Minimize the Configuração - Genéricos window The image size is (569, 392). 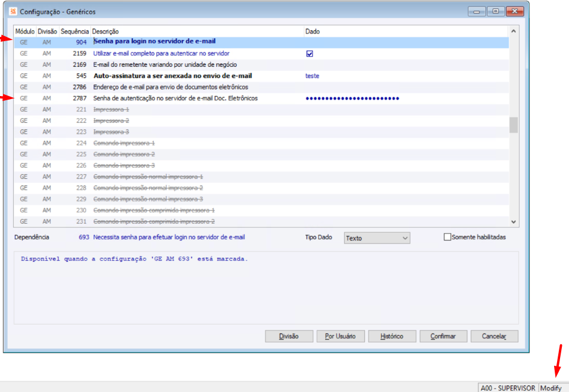tap(477, 11)
